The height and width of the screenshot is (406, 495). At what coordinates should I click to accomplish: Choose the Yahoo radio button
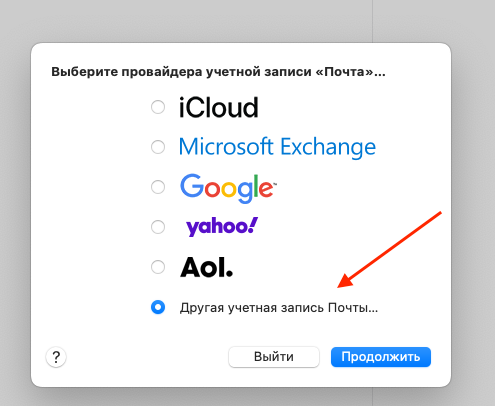pos(158,227)
